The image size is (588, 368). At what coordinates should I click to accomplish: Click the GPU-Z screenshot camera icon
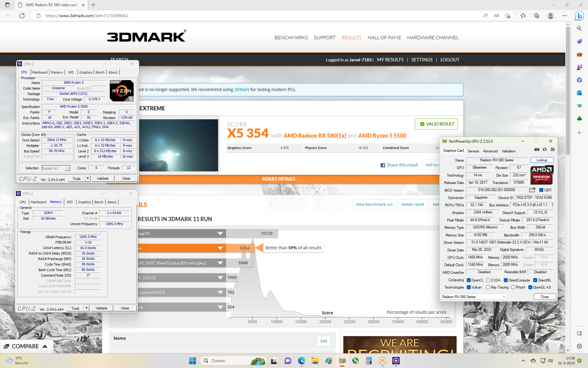point(537,150)
